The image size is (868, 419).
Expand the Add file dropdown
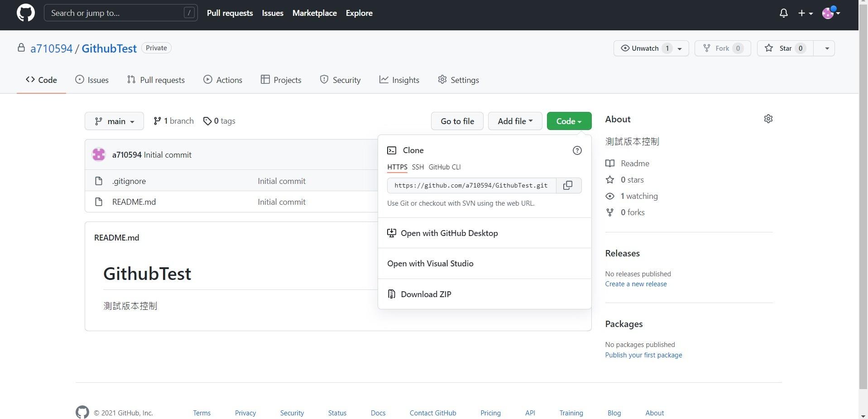coord(515,121)
